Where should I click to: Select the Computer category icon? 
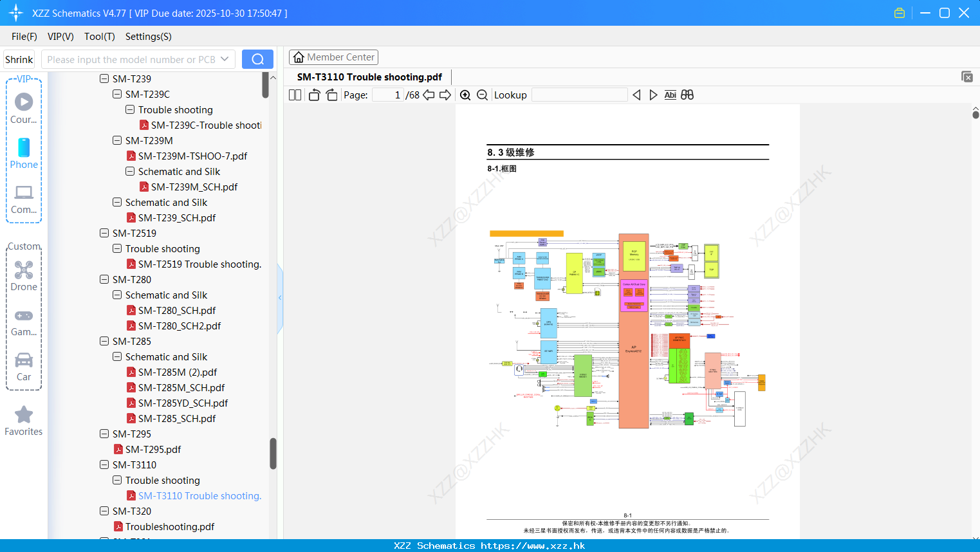24,199
